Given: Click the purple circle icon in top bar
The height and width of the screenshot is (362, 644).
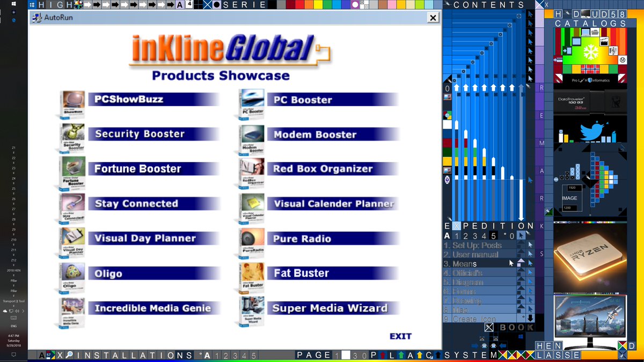Looking at the screenshot, I should tap(355, 4).
